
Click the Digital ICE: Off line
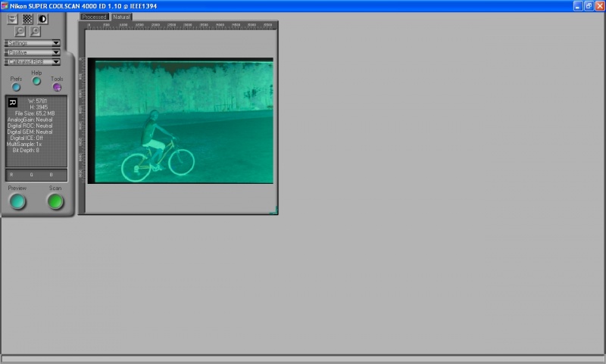[27, 138]
